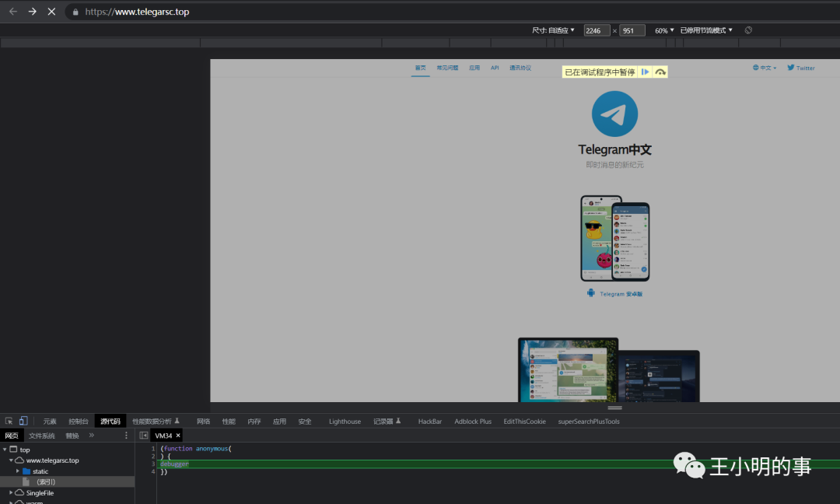Toggle the navigator sidebar panel

(144, 436)
